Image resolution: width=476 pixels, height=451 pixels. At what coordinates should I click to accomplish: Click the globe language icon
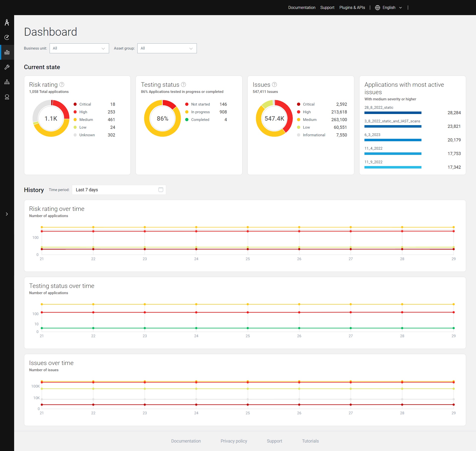click(377, 8)
